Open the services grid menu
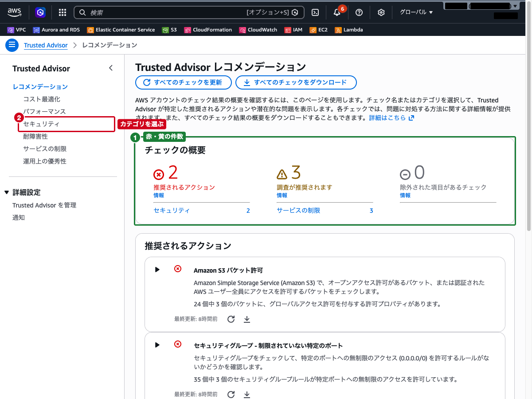This screenshot has width=532, height=399. (63, 12)
